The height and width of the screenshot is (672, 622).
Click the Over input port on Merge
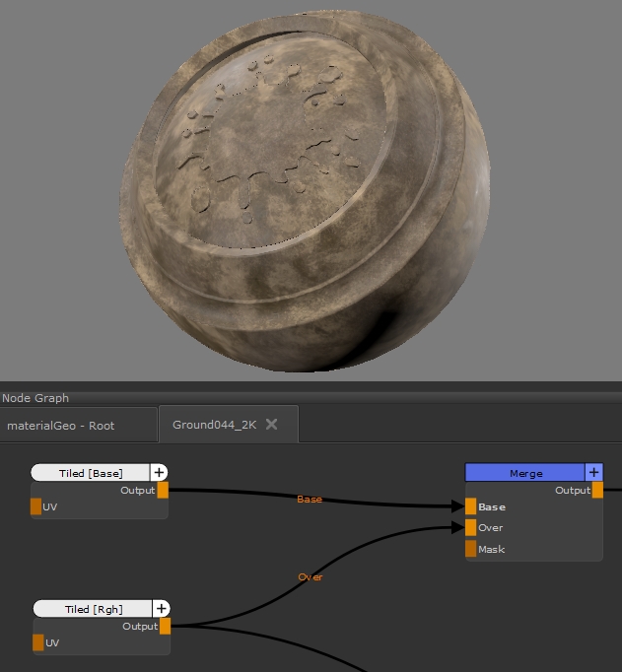coord(470,527)
